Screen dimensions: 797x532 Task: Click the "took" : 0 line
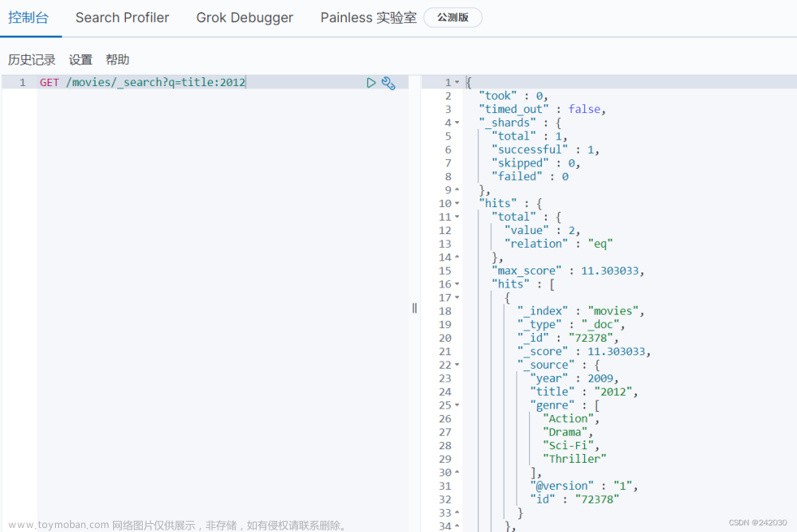point(513,96)
